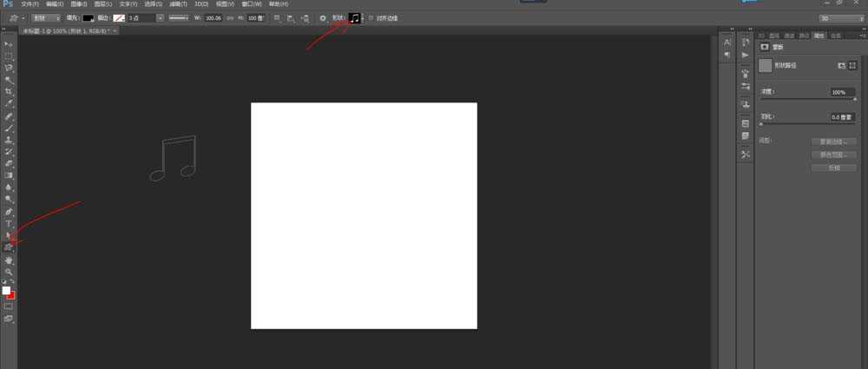Open the music note shape picker
Viewport: 868px width, 369px height.
(x=355, y=18)
